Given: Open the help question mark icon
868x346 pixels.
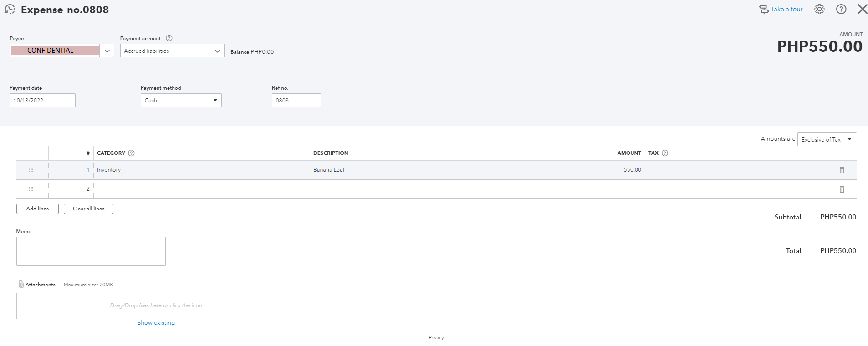Looking at the screenshot, I should coord(841,9).
